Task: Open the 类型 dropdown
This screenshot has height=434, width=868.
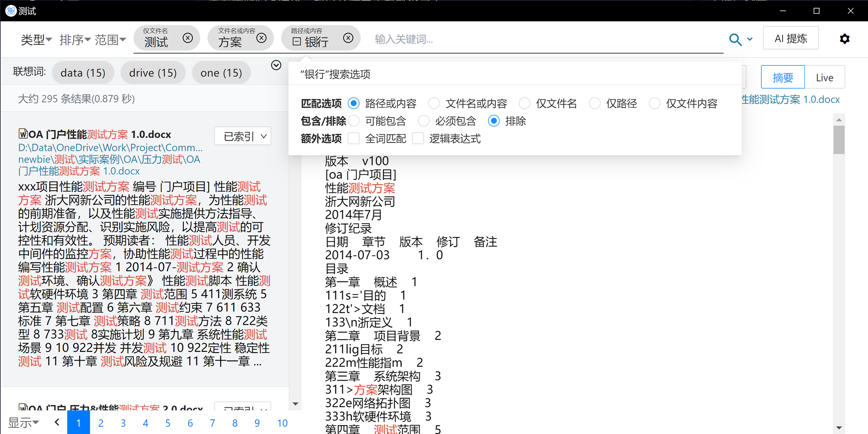Action: pyautogui.click(x=36, y=40)
